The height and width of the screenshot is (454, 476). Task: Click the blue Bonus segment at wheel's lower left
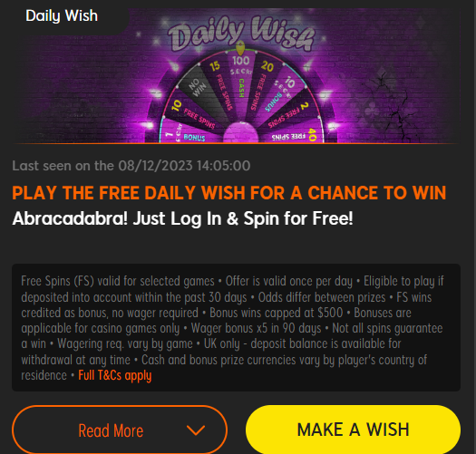click(x=189, y=136)
